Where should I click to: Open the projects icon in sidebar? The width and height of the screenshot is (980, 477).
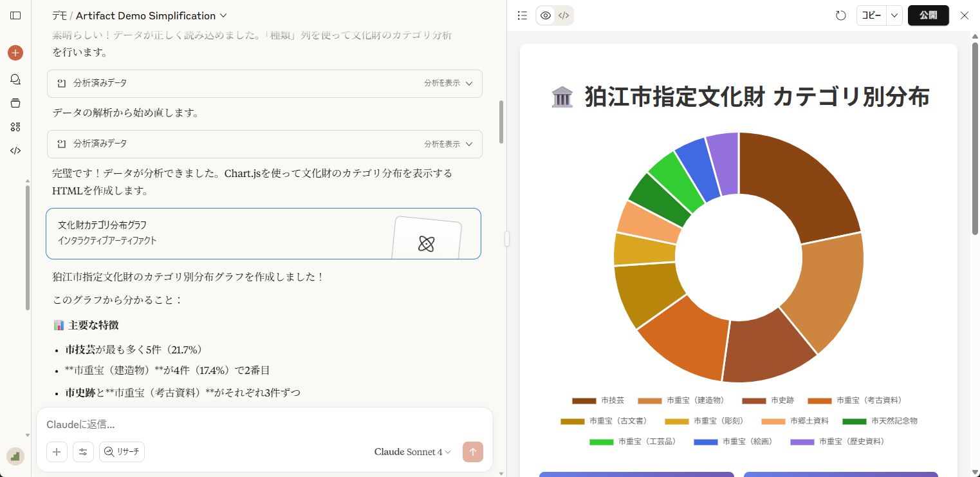click(x=15, y=103)
